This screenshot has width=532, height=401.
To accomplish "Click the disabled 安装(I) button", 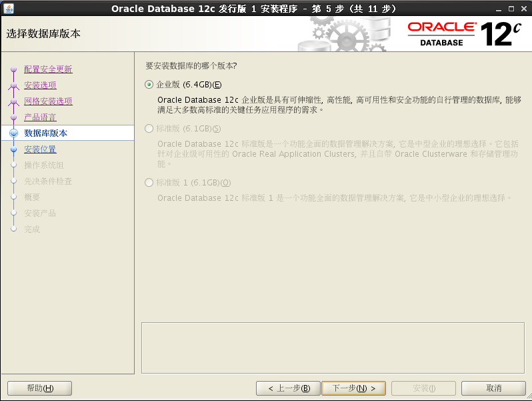I will pos(423,388).
